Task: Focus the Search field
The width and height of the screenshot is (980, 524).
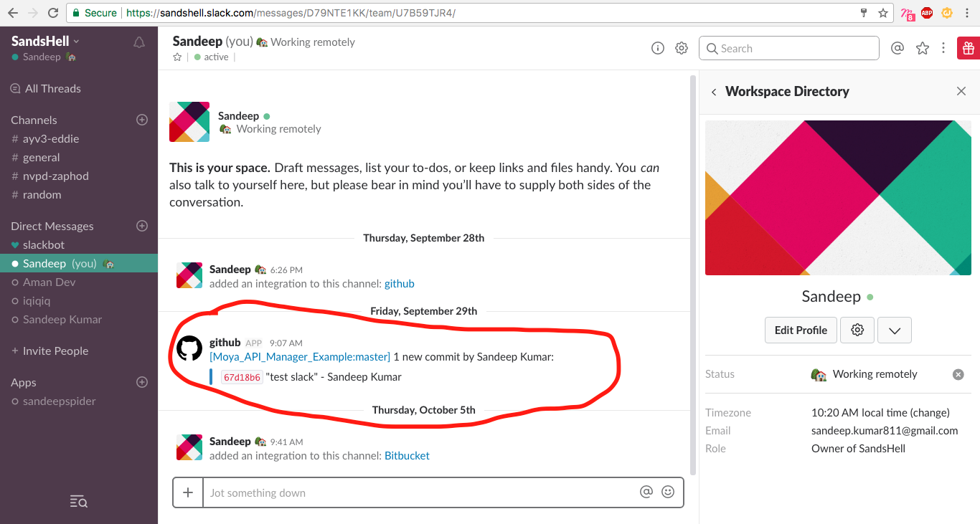Action: (x=788, y=48)
